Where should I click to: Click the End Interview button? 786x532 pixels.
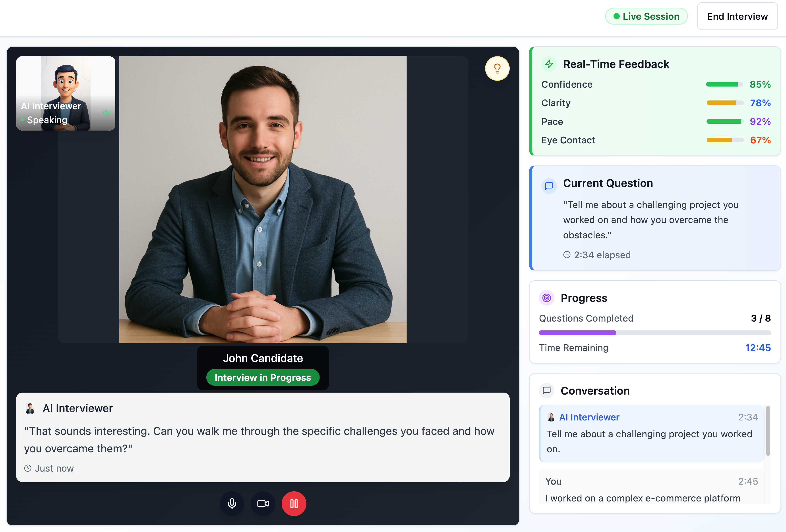coord(737,16)
